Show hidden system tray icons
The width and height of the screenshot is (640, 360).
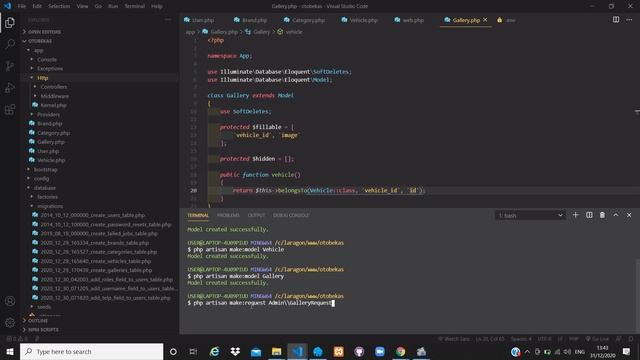click(527, 351)
